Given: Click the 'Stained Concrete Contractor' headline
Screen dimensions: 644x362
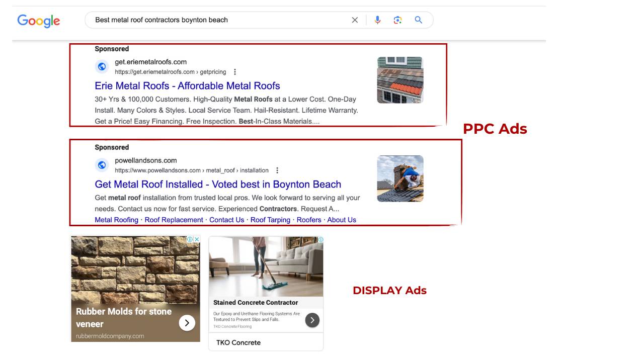Looking at the screenshot, I should point(256,303).
